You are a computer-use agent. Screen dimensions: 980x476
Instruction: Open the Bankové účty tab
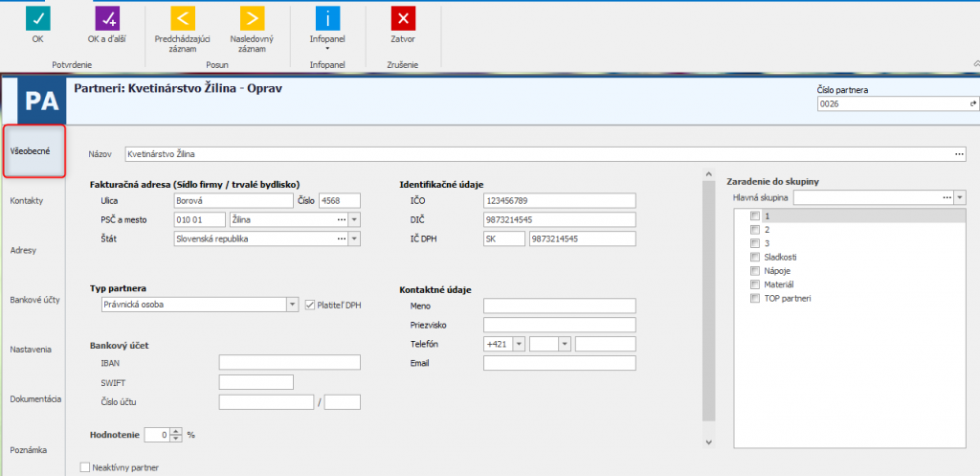34,300
